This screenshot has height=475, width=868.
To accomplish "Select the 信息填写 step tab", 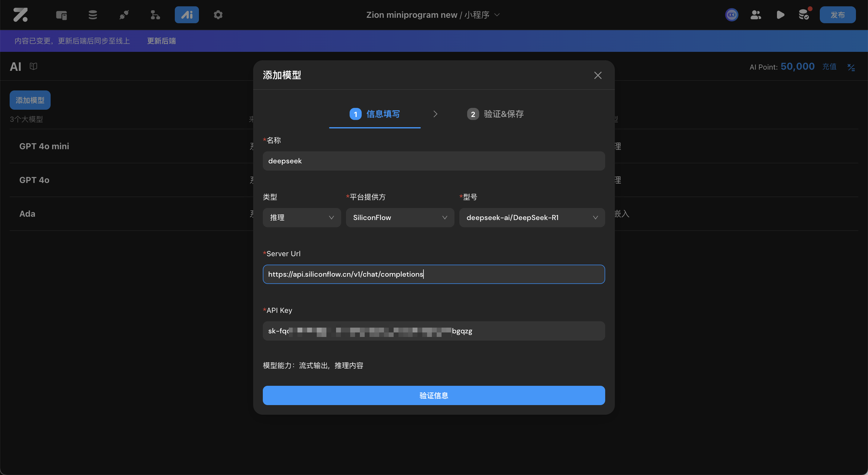I will tap(375, 114).
